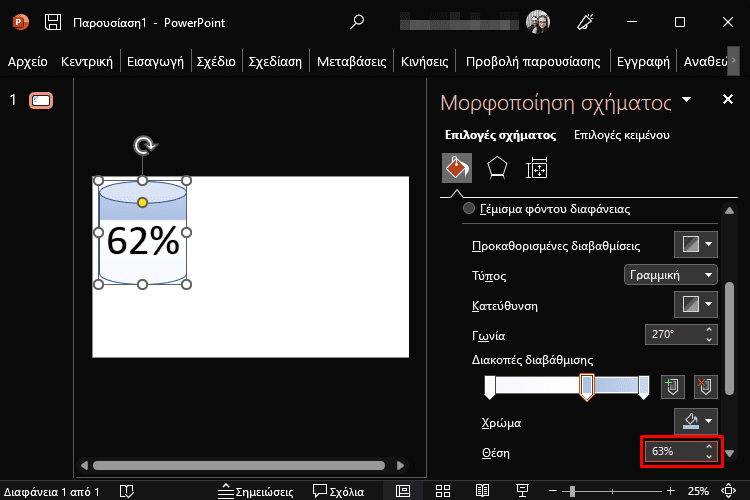The width and height of the screenshot is (750, 500).
Task: Switch to Επιλογές κειμένου tab
Action: 621,135
